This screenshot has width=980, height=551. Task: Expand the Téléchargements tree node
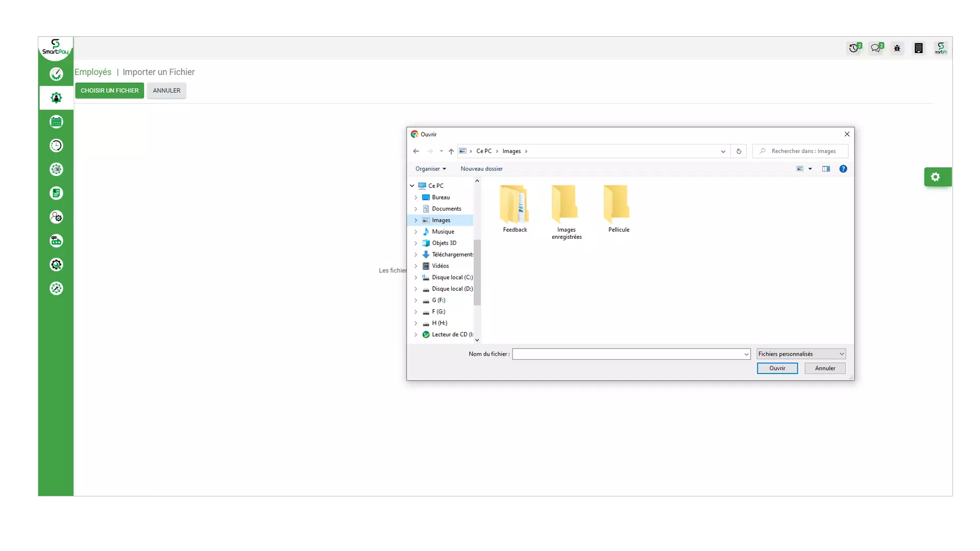(x=416, y=255)
